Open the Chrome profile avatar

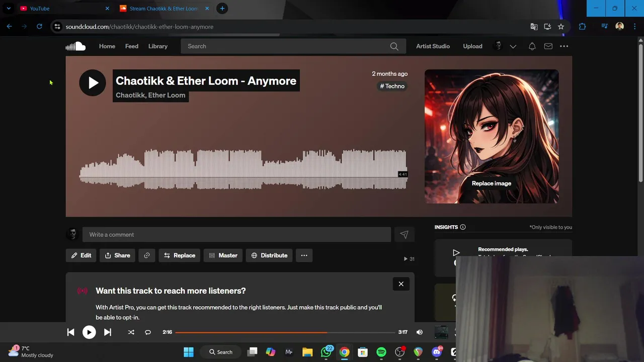click(619, 27)
